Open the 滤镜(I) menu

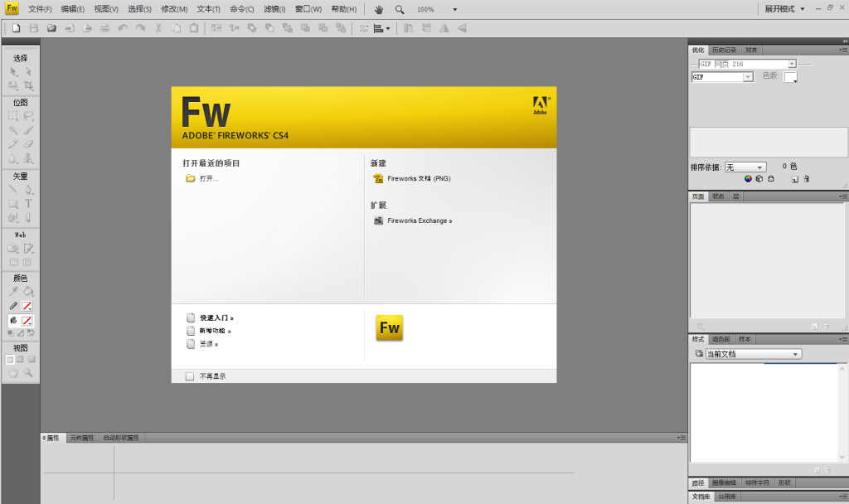tap(274, 9)
